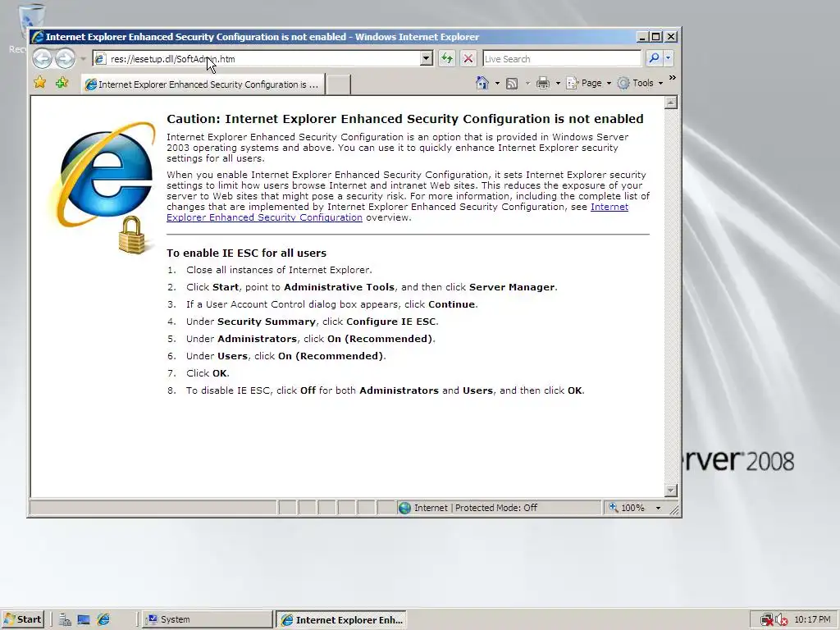Follow the Internet Explorer Enhanced Security Configuration link
Image resolution: width=840 pixels, height=630 pixels.
(397, 212)
